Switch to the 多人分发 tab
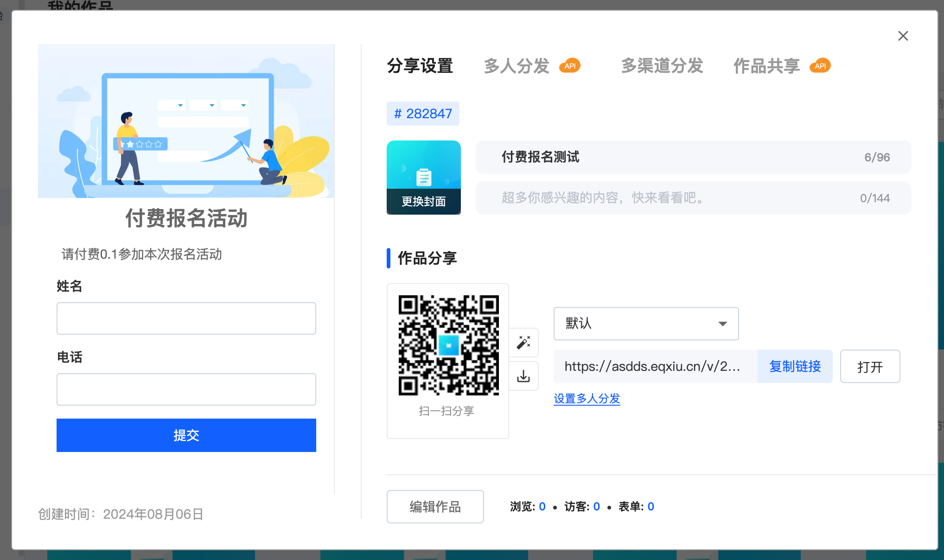The image size is (944, 560). (x=517, y=66)
